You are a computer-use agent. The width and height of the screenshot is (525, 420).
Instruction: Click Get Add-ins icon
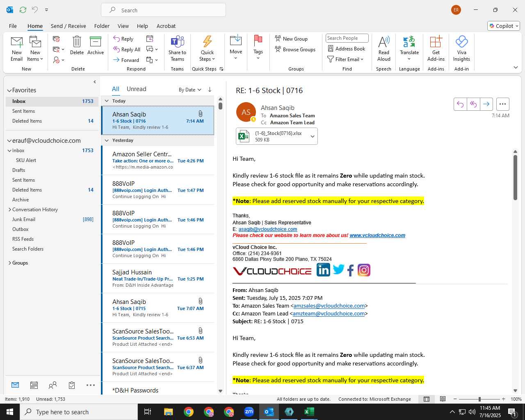436,49
